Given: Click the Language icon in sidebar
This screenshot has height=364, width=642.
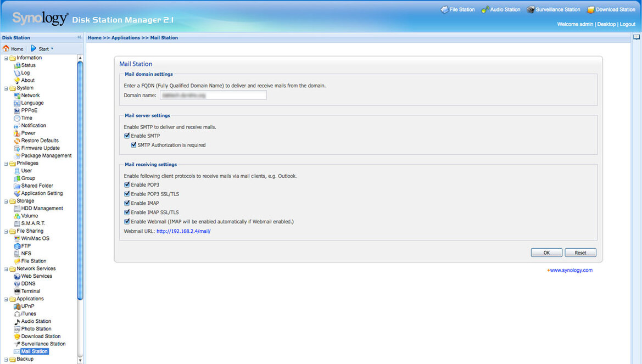Looking at the screenshot, I should pyautogui.click(x=17, y=103).
